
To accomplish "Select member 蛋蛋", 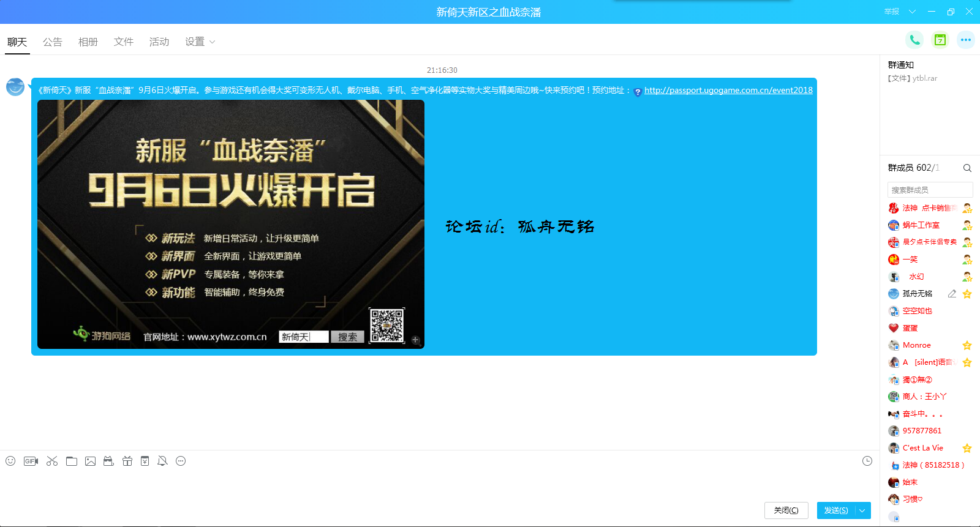I will (x=930, y=328).
